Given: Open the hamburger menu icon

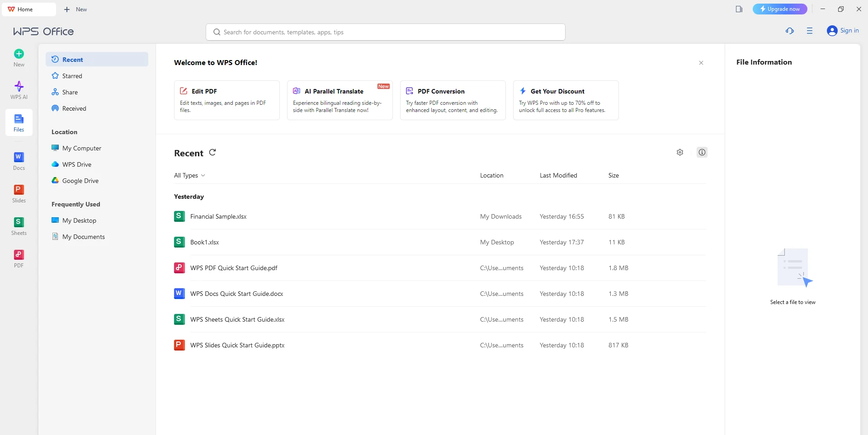Looking at the screenshot, I should (x=810, y=31).
